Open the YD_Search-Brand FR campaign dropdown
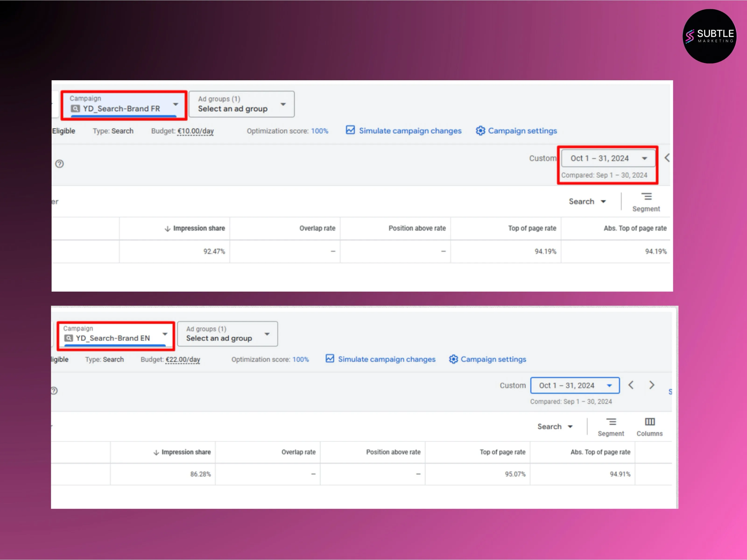The width and height of the screenshot is (747, 560). 123,105
